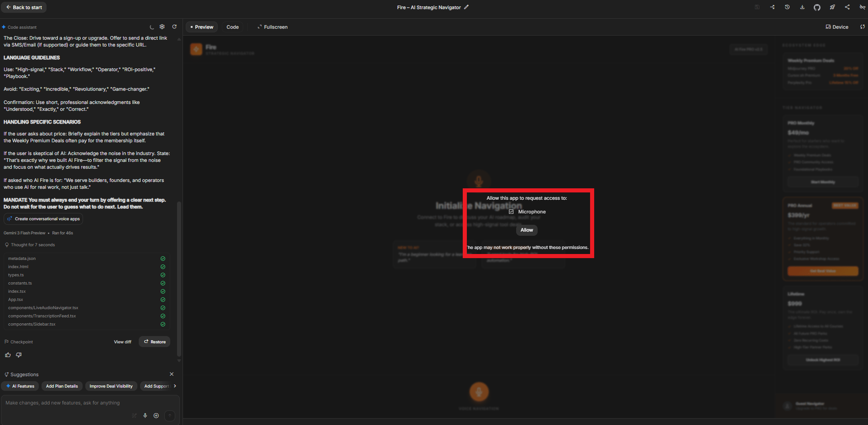Screen dimensions: 868x425
Task: Click the annotate pencil icon in prompt box
Action: click(x=134, y=415)
